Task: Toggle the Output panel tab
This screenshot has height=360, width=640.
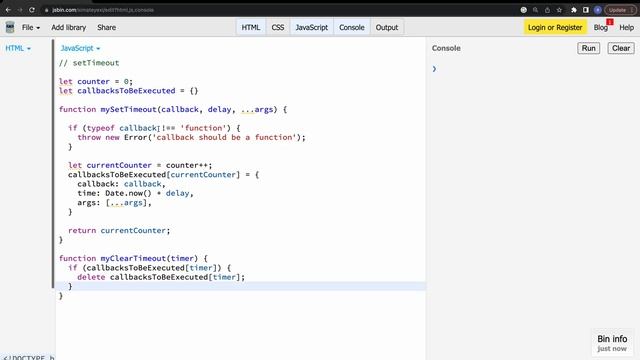Action: click(x=387, y=27)
